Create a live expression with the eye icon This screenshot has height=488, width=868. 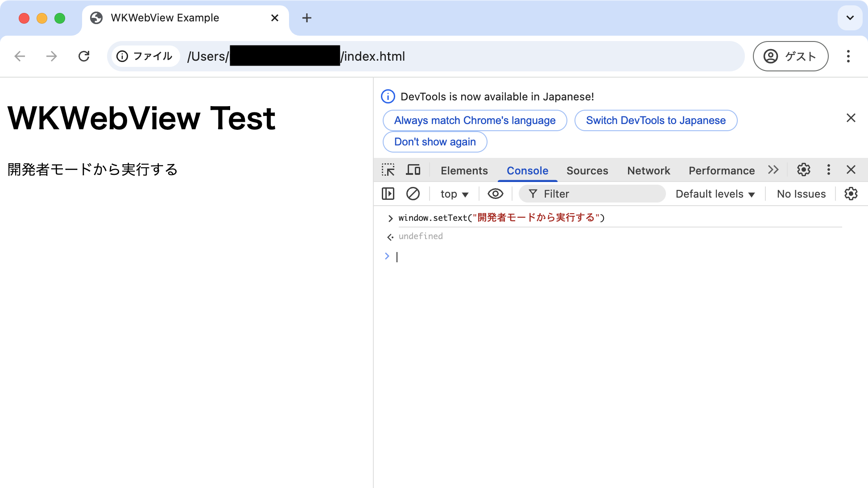click(495, 194)
